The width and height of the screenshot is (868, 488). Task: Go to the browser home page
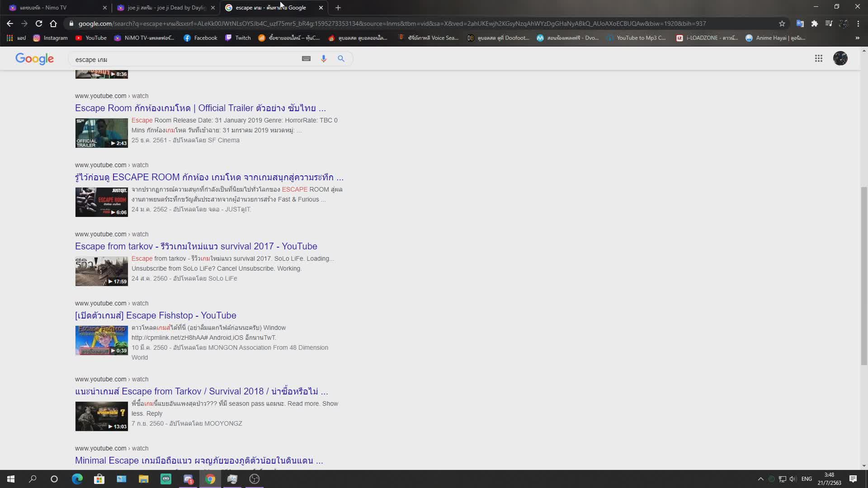coord(53,23)
